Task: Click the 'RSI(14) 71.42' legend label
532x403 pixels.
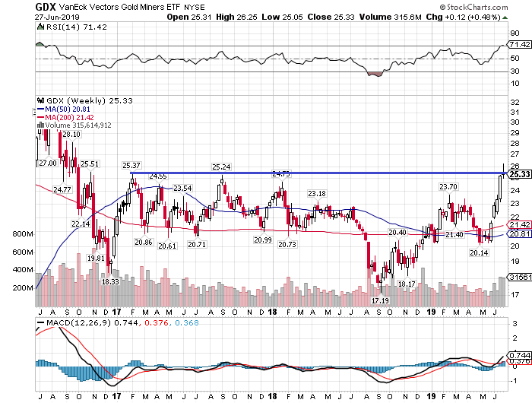Action: pyautogui.click(x=76, y=27)
